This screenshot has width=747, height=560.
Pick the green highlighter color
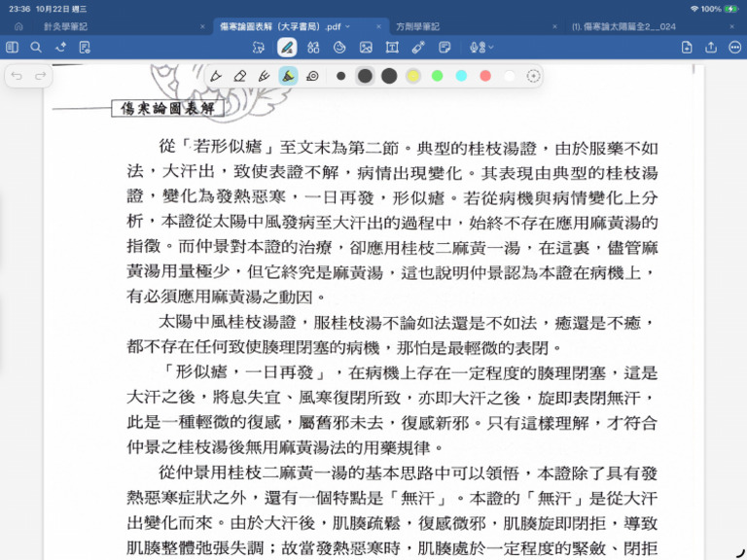[438, 76]
